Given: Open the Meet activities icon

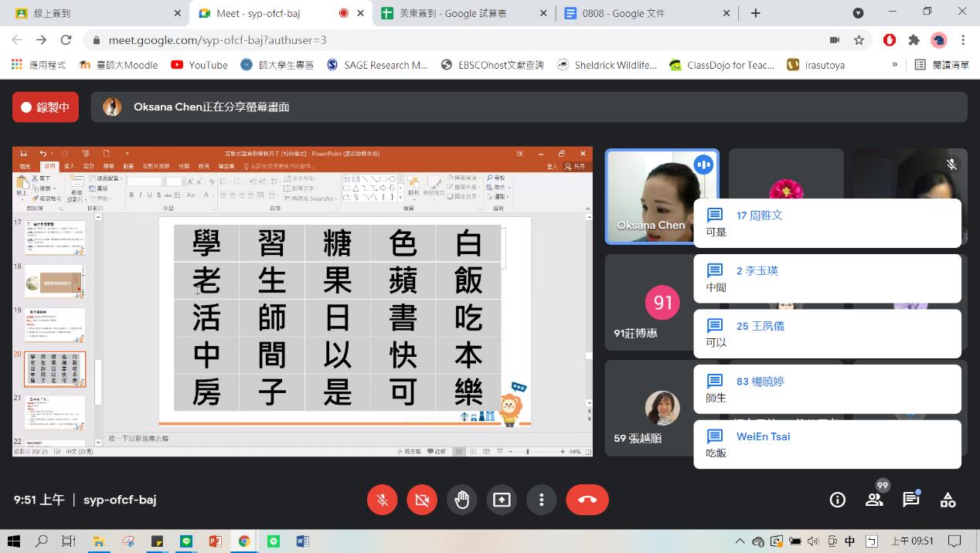Looking at the screenshot, I should coord(948,500).
